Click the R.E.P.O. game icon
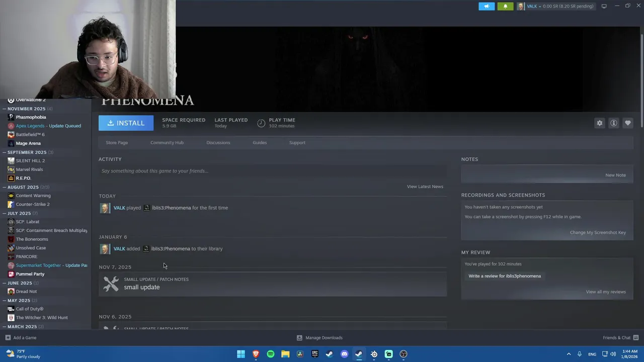 11,178
